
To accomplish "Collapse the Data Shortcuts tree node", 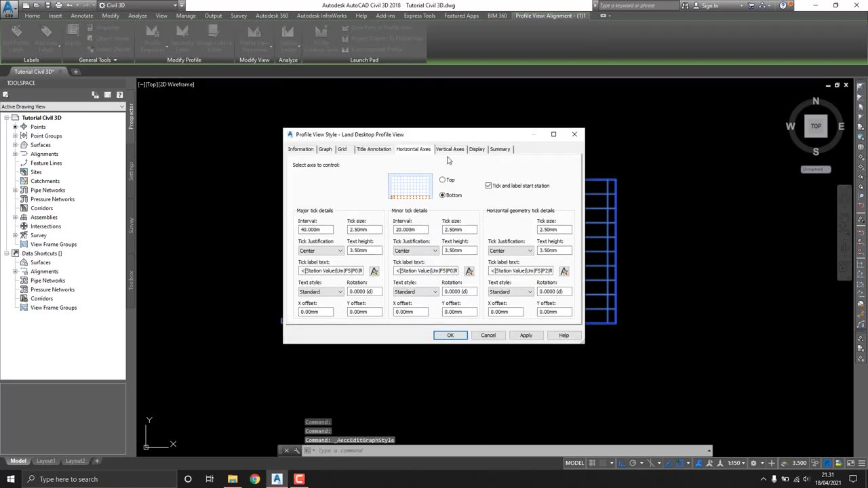I will coord(7,253).
